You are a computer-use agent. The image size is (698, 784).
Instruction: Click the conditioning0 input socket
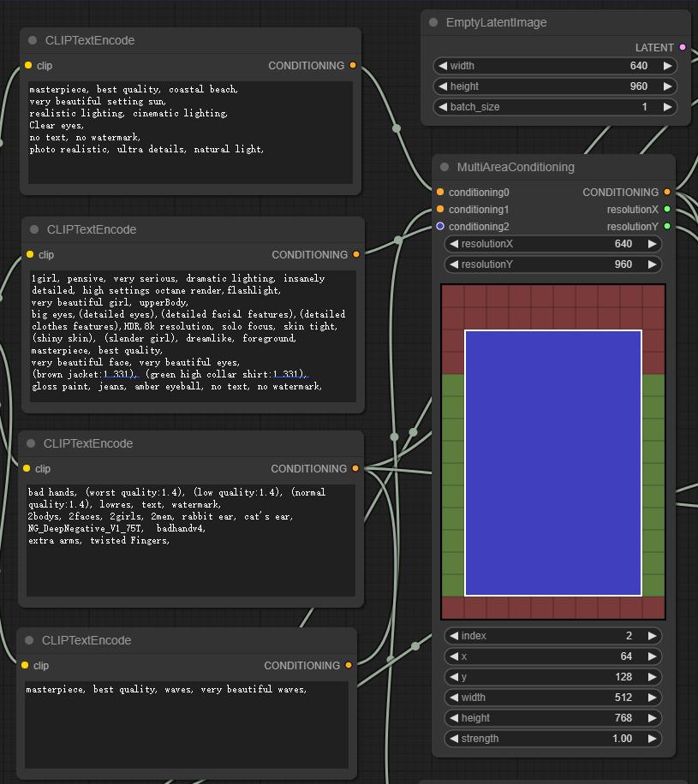click(440, 192)
